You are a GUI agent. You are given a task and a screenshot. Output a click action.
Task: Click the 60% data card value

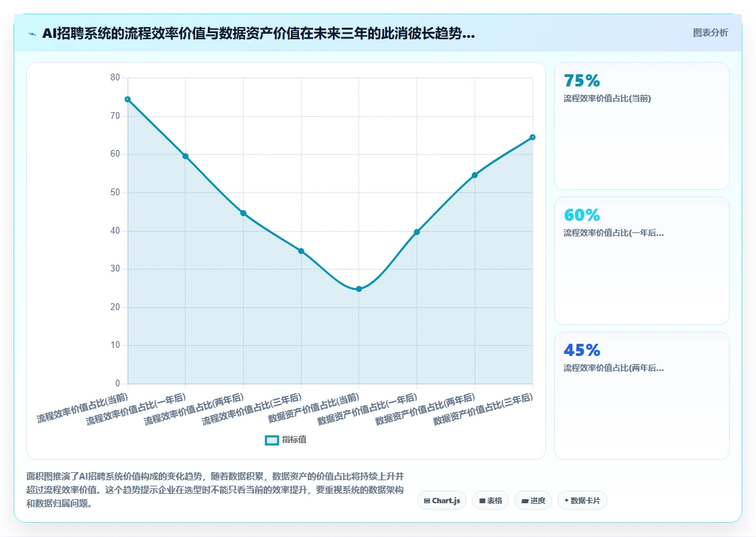(x=581, y=215)
